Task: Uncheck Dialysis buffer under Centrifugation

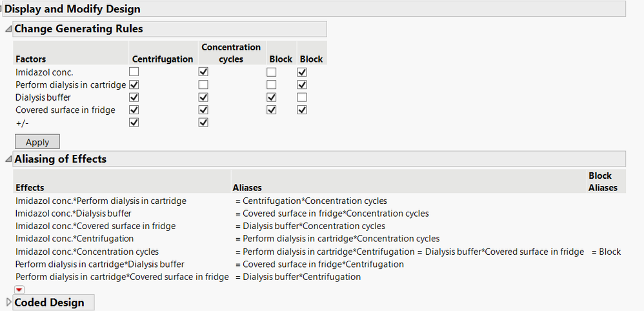Action: pos(134,97)
